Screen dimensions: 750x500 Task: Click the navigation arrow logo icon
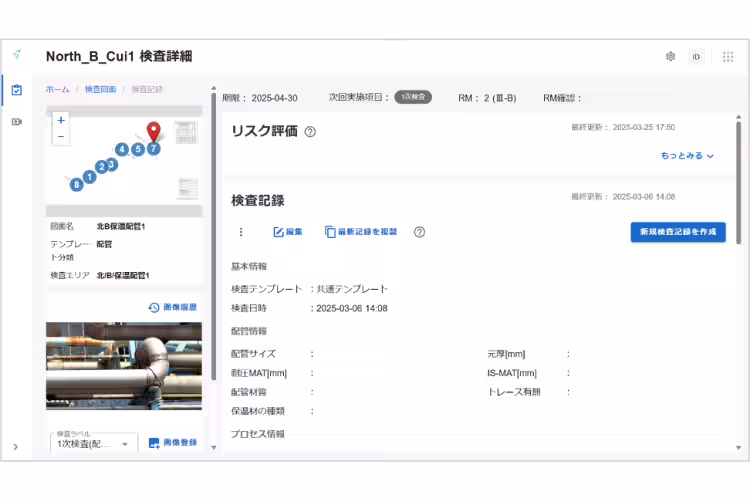[x=17, y=55]
